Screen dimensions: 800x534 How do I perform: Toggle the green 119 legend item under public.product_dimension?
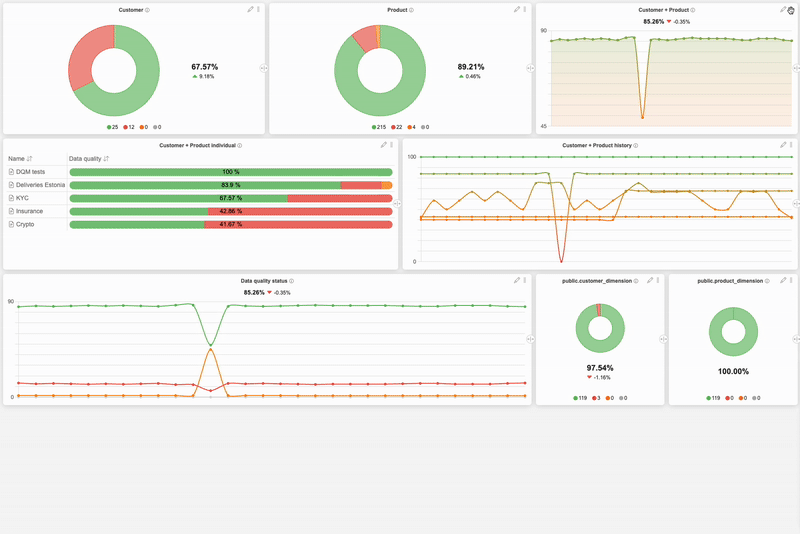point(713,398)
